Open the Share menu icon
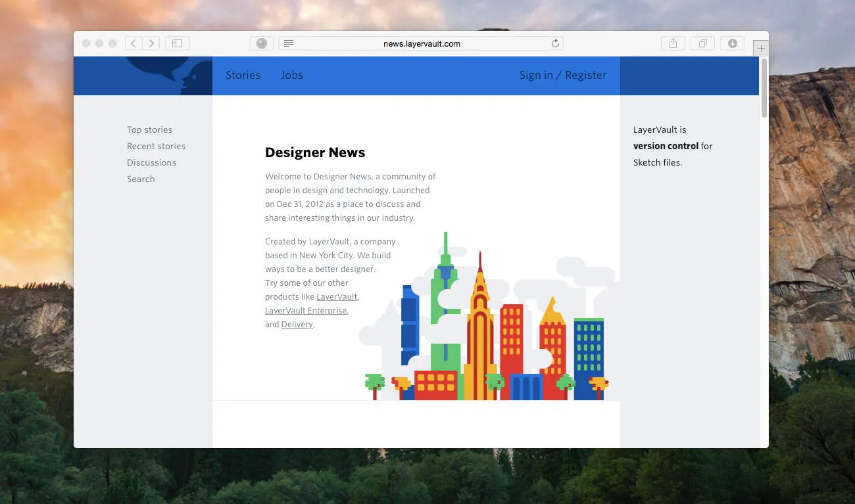The width and height of the screenshot is (855, 504). pyautogui.click(x=673, y=43)
